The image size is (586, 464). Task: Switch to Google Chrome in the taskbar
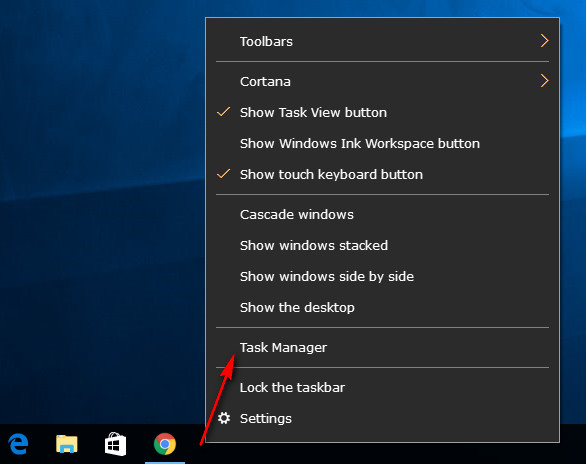click(165, 444)
